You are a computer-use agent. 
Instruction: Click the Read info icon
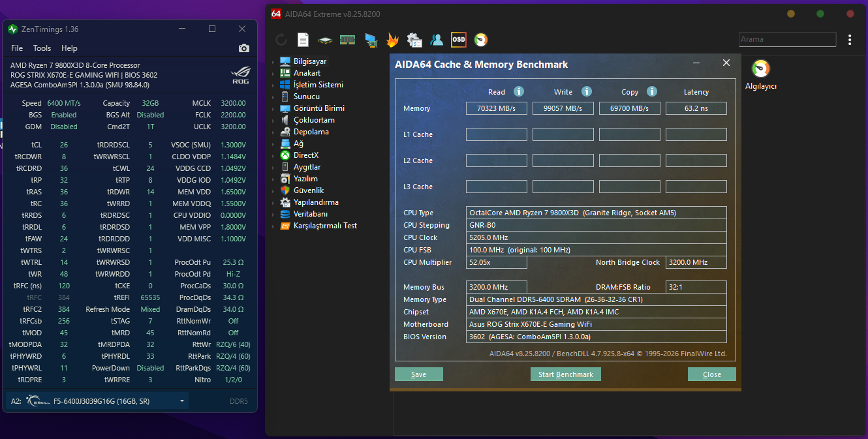[x=519, y=91]
